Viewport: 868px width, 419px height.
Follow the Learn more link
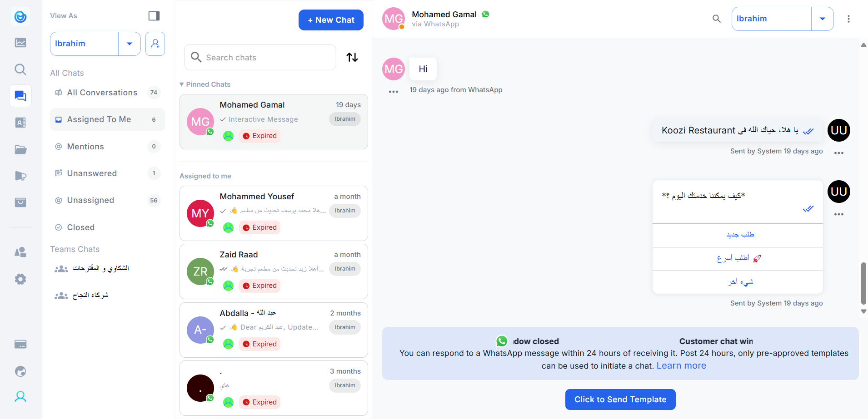tap(681, 366)
